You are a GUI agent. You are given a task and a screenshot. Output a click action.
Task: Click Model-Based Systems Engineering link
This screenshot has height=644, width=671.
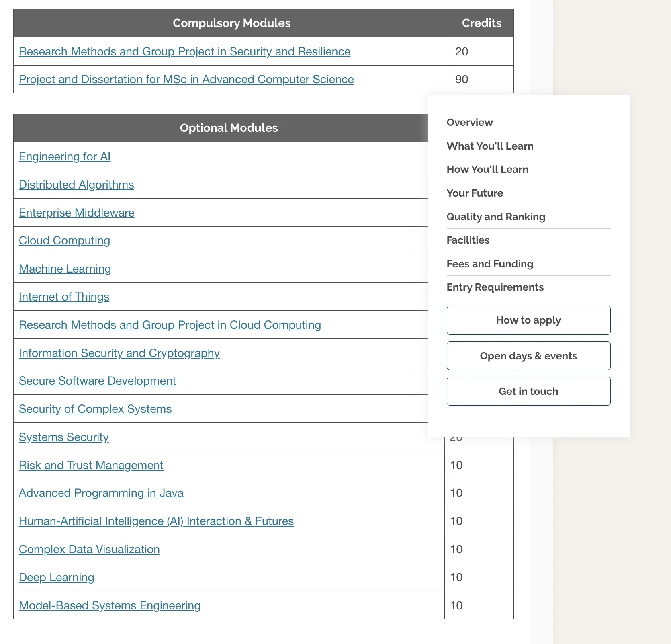point(109,606)
